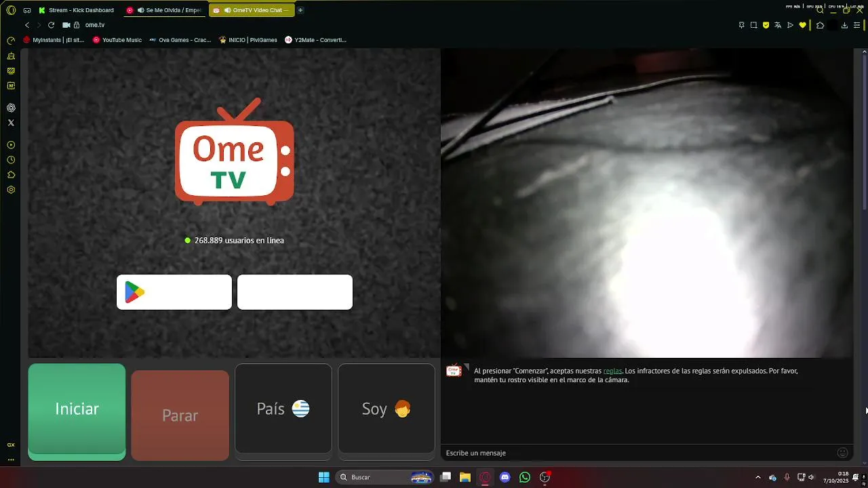868x488 pixels.
Task: Open the Soy gender selector
Action: pos(387,409)
